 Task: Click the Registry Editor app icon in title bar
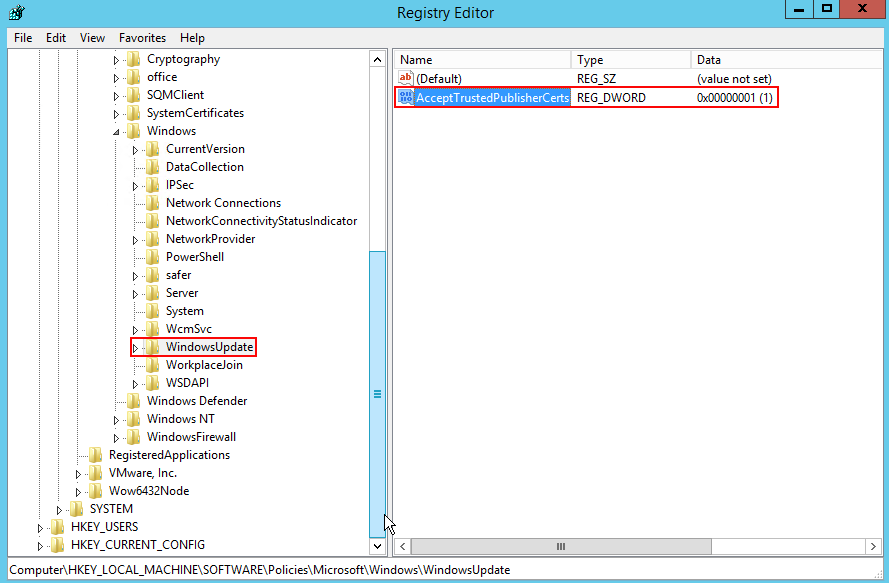point(16,13)
